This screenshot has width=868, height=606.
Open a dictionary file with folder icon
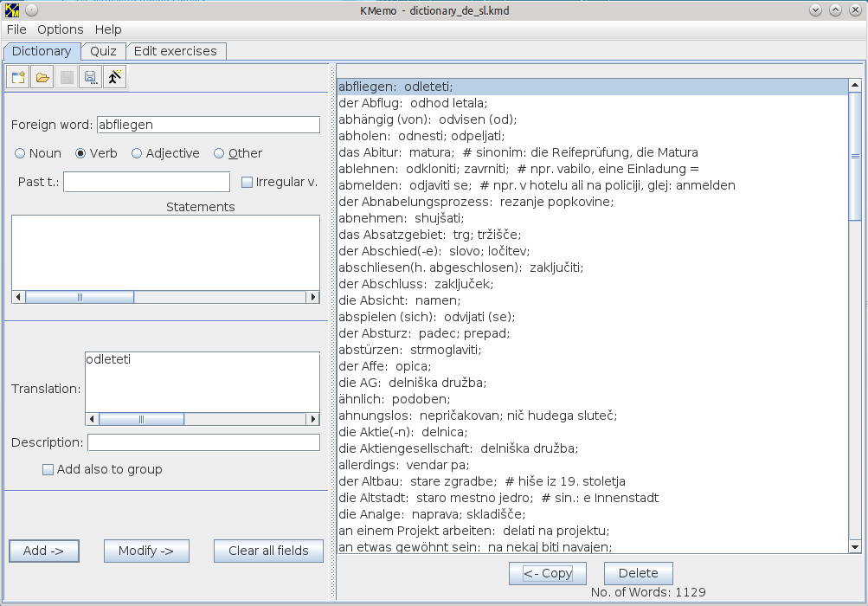42,78
